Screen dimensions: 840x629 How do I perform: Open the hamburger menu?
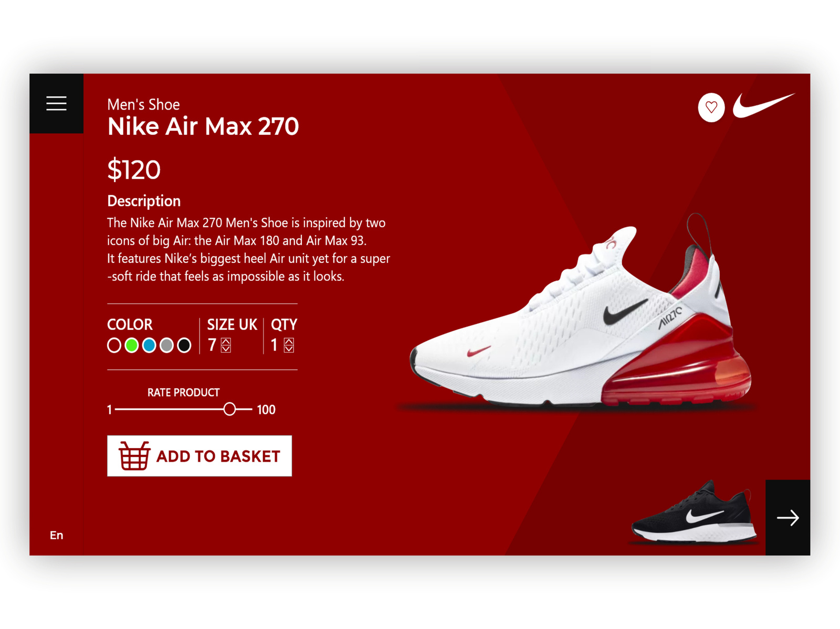tap(56, 103)
